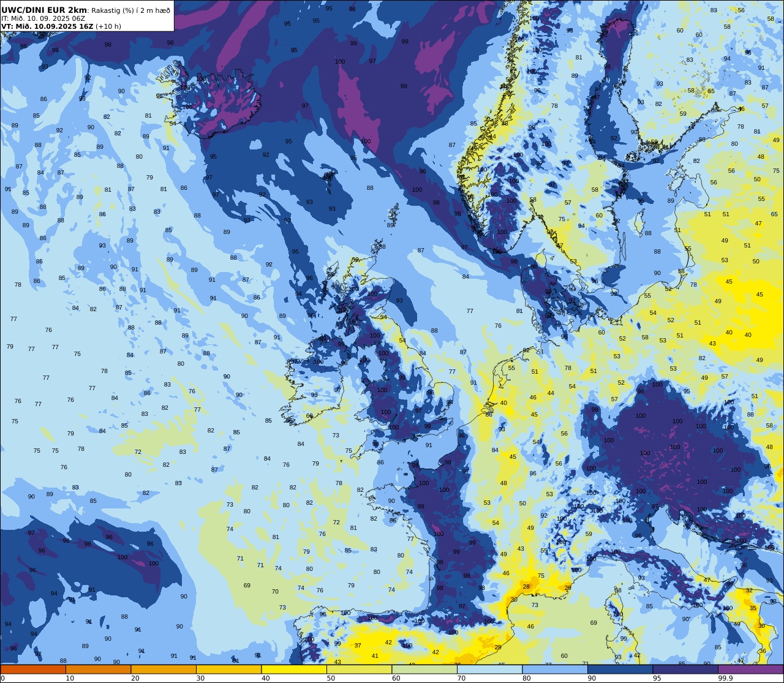Pick the 95–99.9 navy legend segment
Image resolution: width=784 pixels, height=683 pixels.
(x=685, y=669)
